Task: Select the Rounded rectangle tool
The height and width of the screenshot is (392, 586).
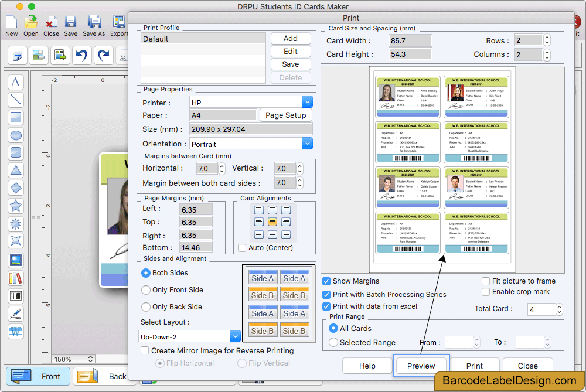Action: click(16, 152)
